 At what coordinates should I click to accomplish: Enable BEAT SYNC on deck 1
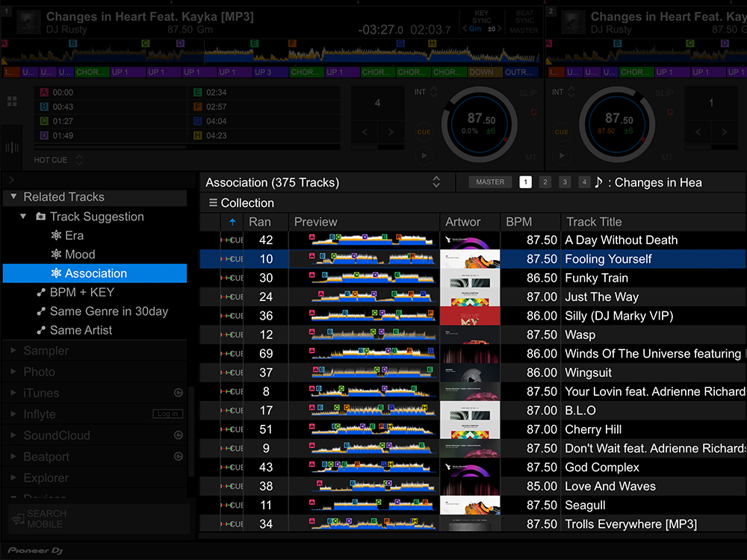pyautogui.click(x=524, y=21)
